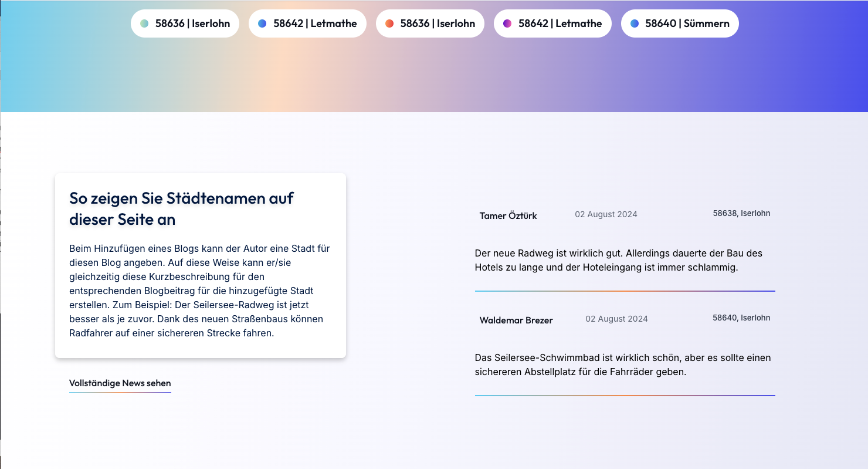
Task: Click the author name Tamer Öztürk
Action: 508,215
